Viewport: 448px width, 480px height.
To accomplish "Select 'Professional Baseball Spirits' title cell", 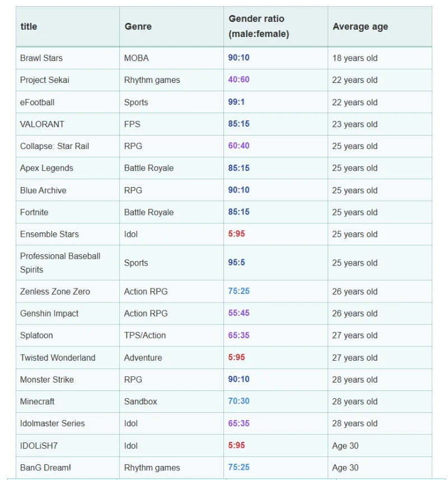I will 68,263.
